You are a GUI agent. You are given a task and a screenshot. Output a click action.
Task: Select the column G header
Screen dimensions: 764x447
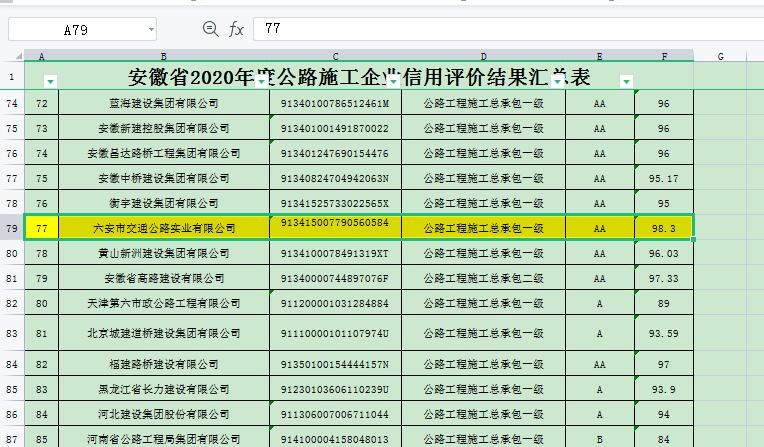click(x=720, y=56)
